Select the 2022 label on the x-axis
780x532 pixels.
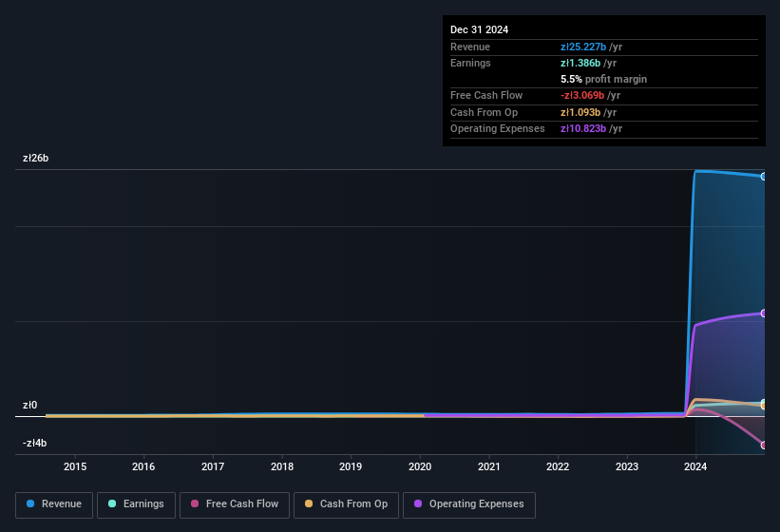[x=558, y=466]
